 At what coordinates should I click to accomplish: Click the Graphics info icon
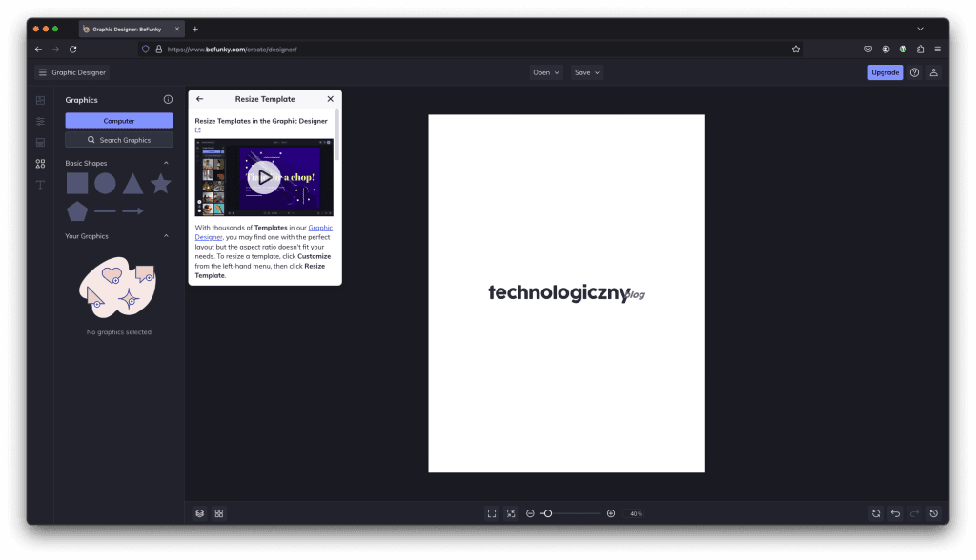pos(168,99)
